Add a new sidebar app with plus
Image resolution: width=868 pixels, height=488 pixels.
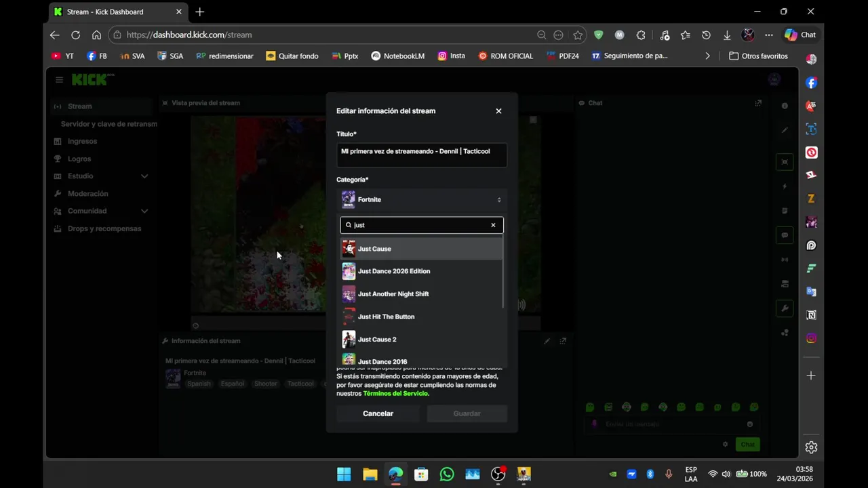point(811,375)
